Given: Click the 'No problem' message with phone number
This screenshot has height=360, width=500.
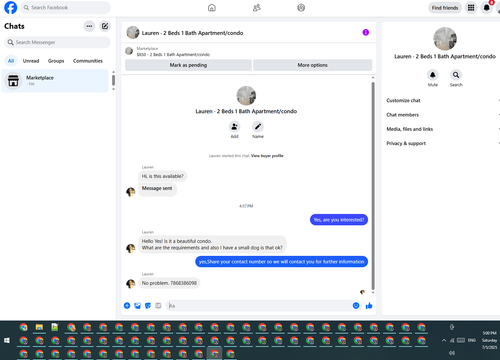Looking at the screenshot, I should tap(169, 283).
